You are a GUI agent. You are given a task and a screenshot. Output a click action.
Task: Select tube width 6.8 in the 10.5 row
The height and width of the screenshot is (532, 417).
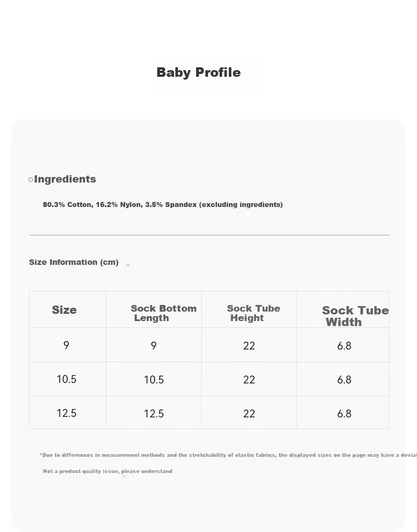pyautogui.click(x=344, y=380)
